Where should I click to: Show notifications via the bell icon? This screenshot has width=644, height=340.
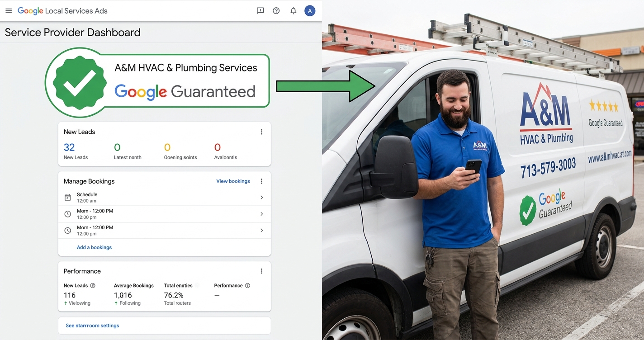click(293, 11)
